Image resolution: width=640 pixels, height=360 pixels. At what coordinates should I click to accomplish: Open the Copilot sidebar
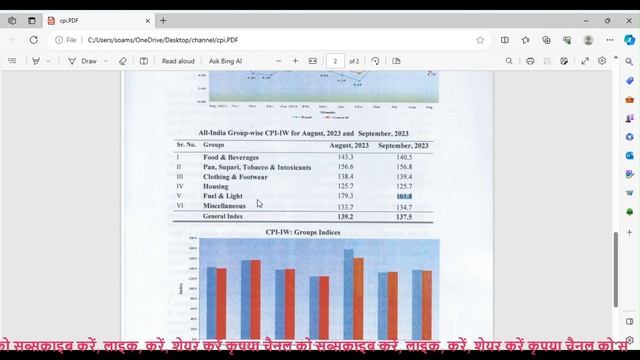[x=629, y=40]
